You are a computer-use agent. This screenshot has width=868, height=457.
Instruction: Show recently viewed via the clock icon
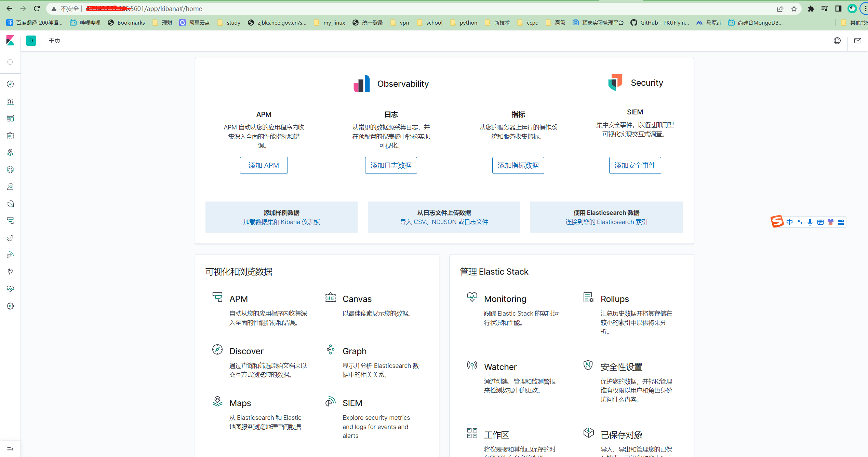(10, 62)
